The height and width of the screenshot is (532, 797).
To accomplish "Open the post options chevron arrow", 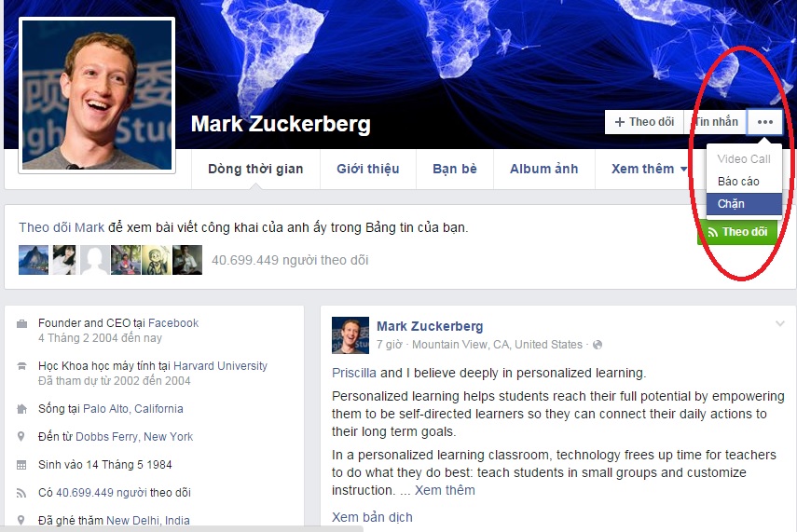I will coord(780,323).
